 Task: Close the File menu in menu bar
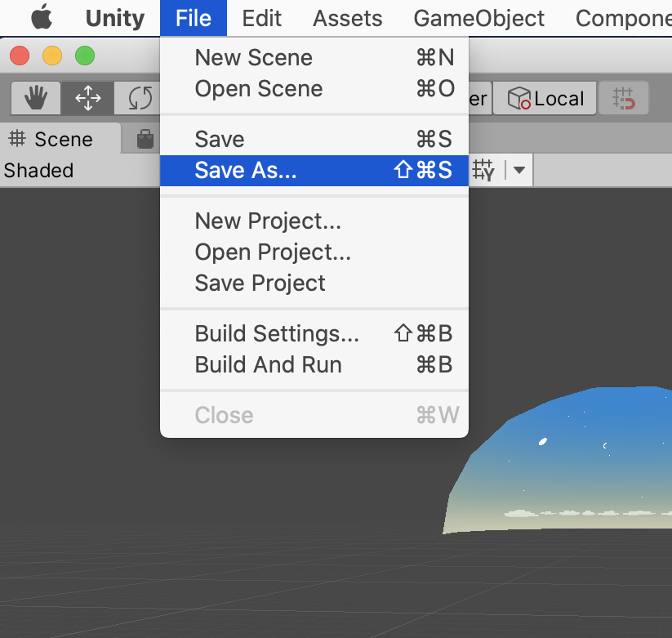click(x=194, y=18)
